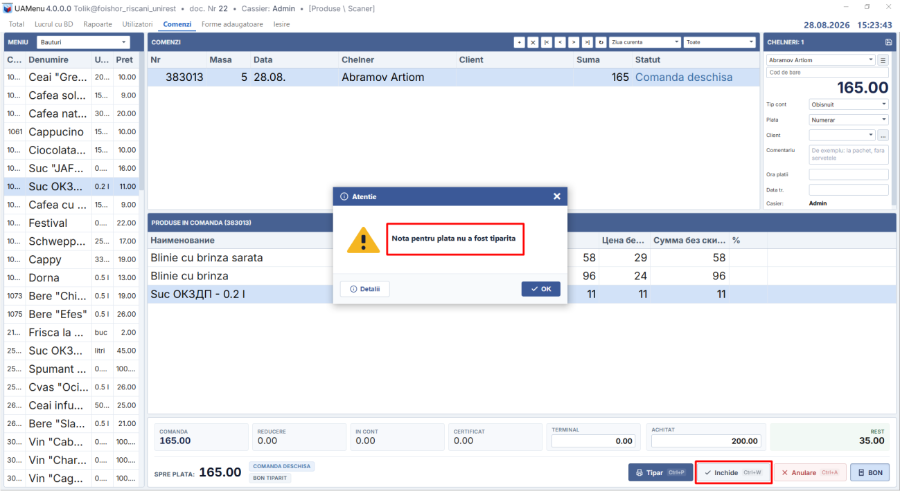900x491 pixels.
Task: Click the BON TIPARIT status badge
Action: (270, 478)
